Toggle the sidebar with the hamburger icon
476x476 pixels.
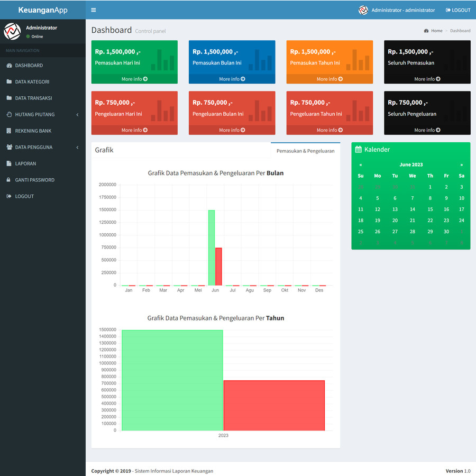tap(94, 10)
